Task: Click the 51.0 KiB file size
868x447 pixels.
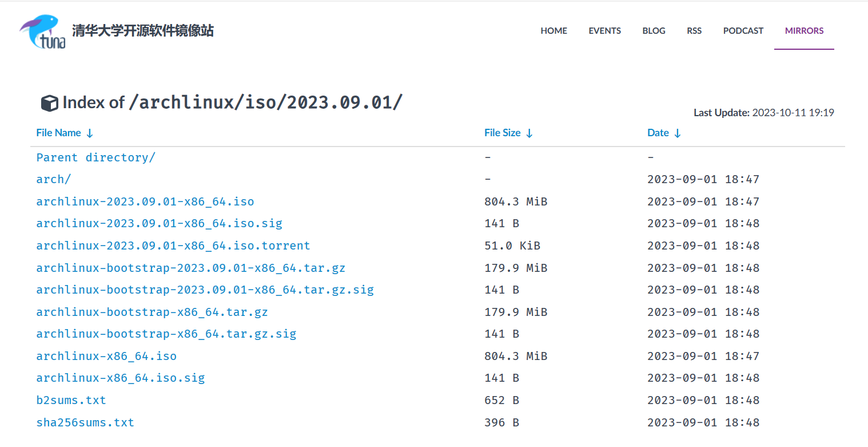Action: (x=512, y=246)
